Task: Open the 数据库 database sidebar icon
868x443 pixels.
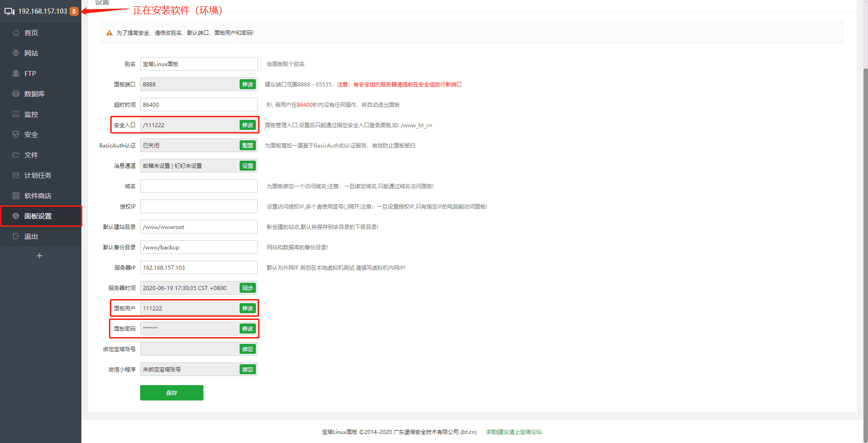Action: click(x=16, y=94)
